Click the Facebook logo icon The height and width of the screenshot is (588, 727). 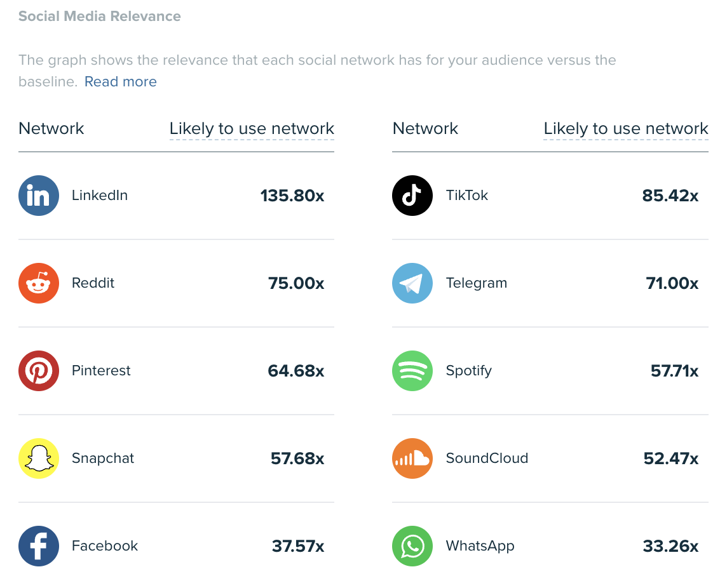point(39,546)
